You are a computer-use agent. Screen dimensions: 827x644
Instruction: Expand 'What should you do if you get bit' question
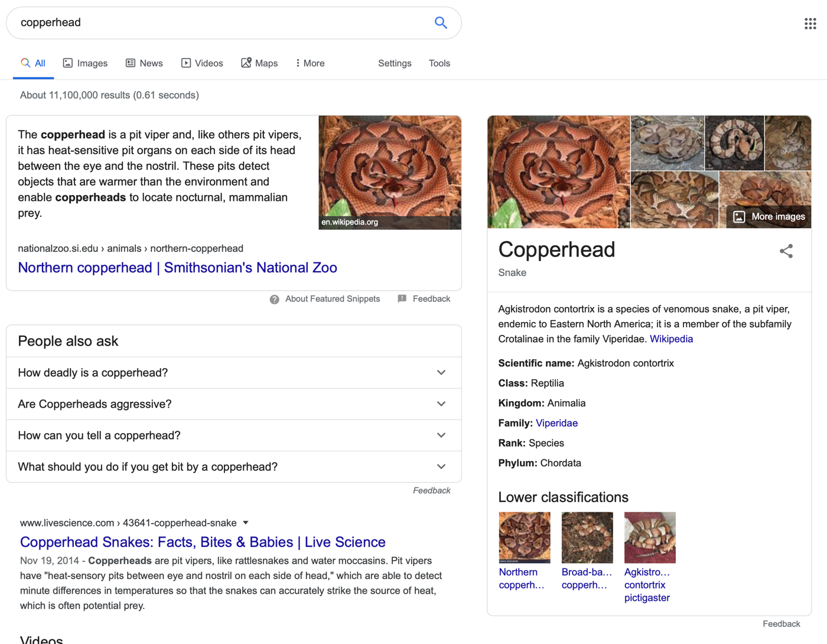(x=234, y=467)
